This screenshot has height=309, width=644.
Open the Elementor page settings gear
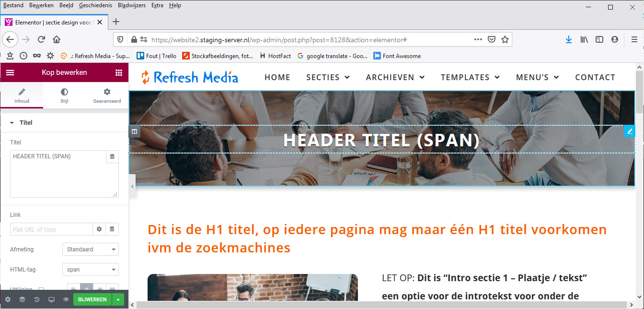[x=8, y=299]
